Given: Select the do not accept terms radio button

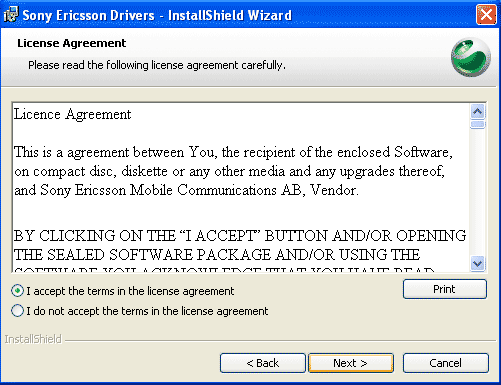Looking at the screenshot, I should point(17,311).
